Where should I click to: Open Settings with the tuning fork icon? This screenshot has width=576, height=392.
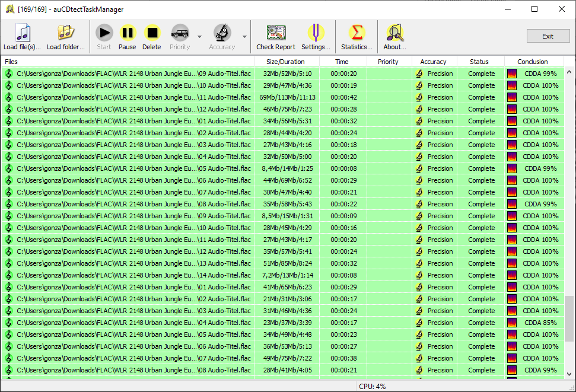click(x=316, y=37)
